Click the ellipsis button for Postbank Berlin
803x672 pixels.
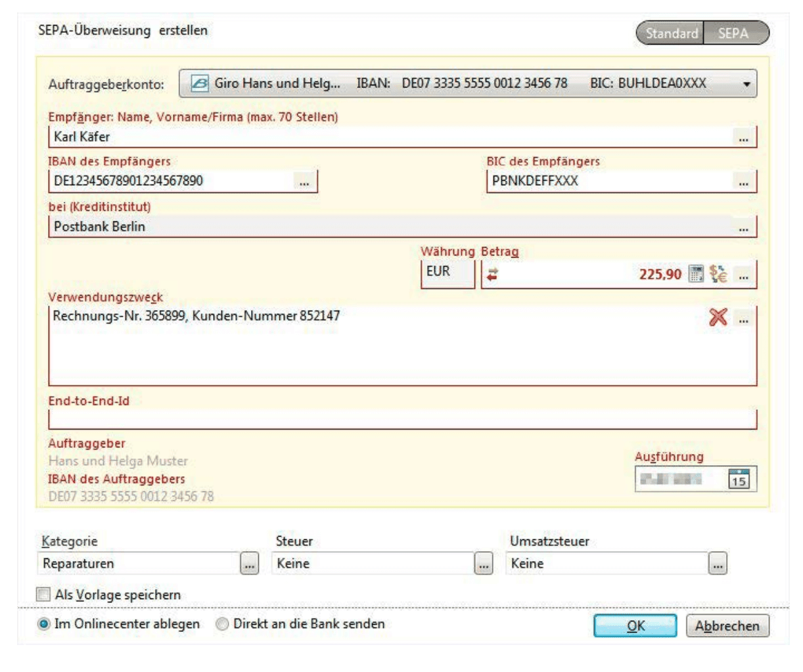point(743,227)
